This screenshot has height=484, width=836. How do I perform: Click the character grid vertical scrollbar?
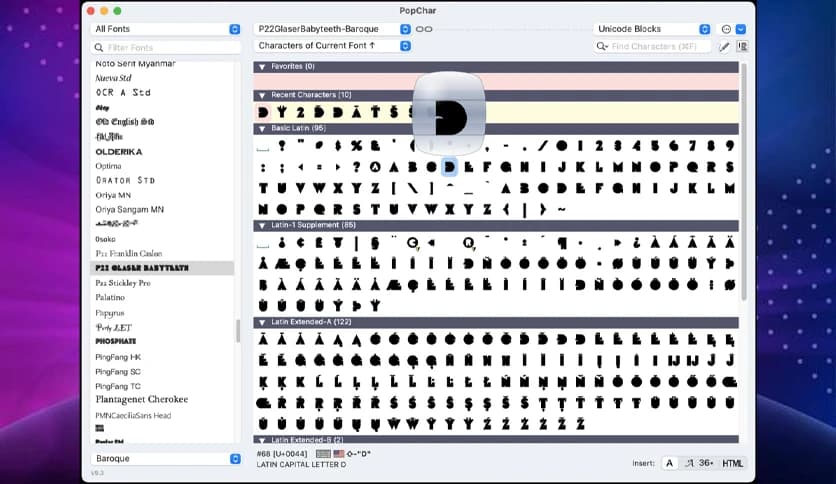click(x=743, y=181)
